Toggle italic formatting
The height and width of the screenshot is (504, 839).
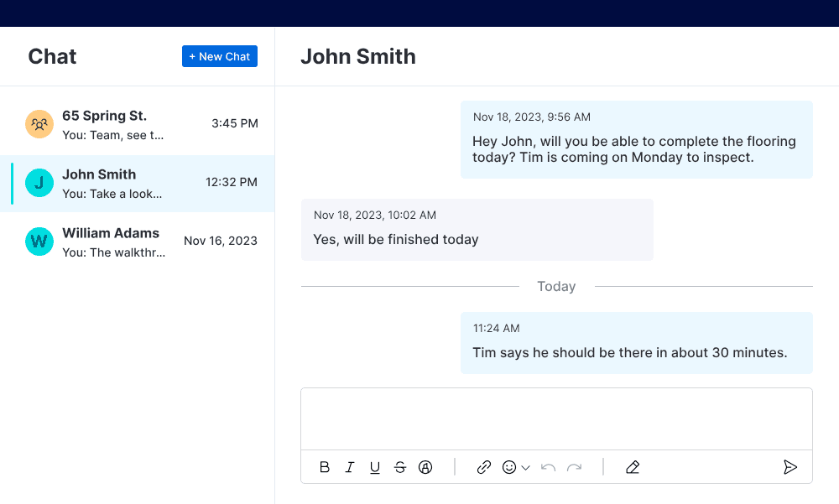(350, 467)
